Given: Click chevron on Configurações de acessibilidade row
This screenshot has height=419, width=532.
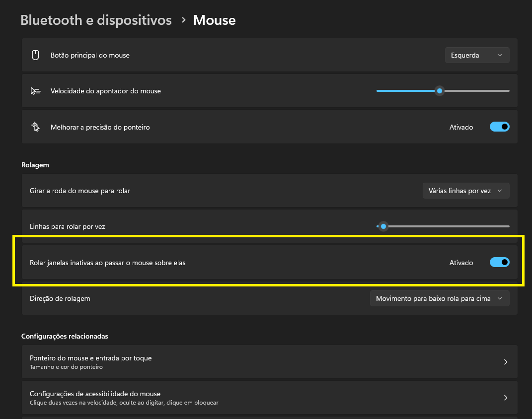Looking at the screenshot, I should click(505, 398).
